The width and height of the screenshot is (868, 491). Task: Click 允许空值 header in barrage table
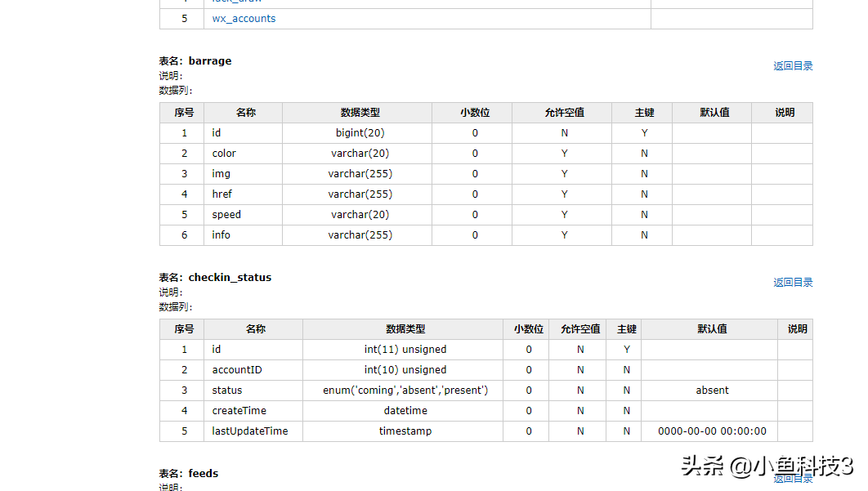click(x=562, y=113)
